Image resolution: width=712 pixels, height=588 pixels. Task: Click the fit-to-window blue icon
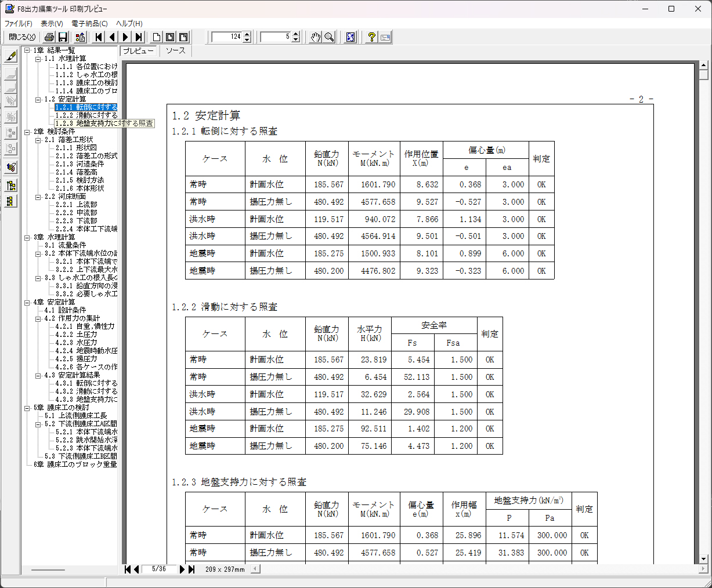tap(350, 37)
